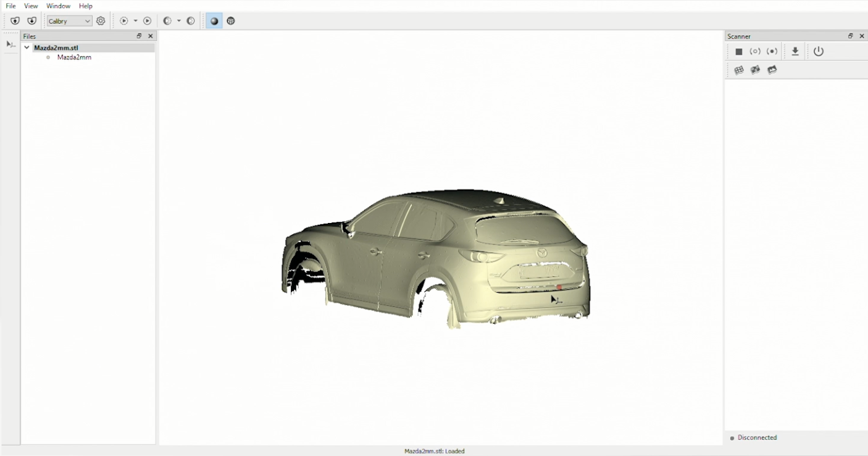Open scanner settings gear icon
The width and height of the screenshot is (868, 456).
(101, 21)
